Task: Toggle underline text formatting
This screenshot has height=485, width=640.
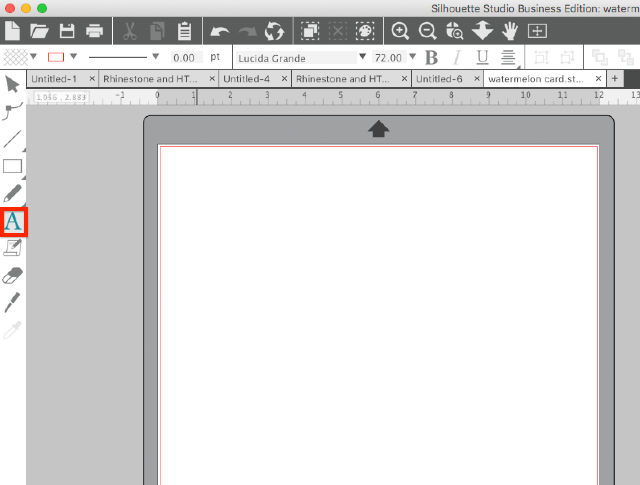Action: tap(482, 58)
